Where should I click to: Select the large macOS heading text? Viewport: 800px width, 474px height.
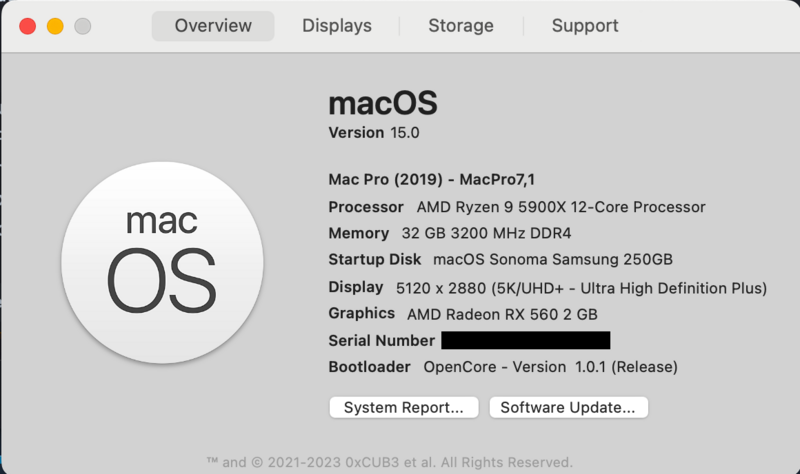[383, 103]
